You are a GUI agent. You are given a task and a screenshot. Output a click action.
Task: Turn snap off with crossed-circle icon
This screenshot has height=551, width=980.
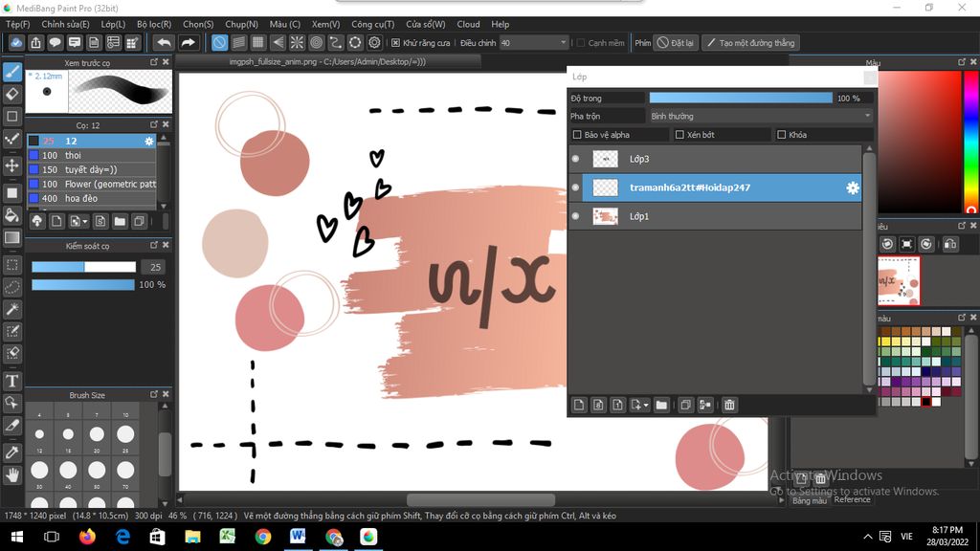pyautogui.click(x=219, y=42)
